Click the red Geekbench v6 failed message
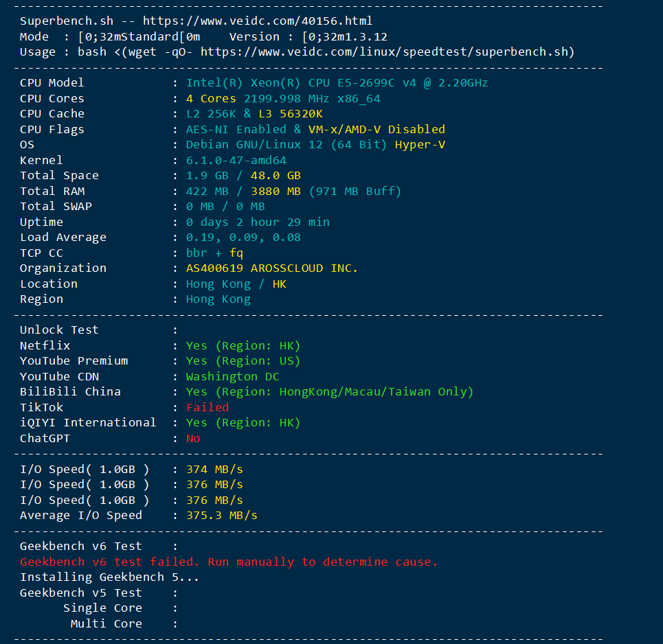Viewport: 663px width, 644px height. (229, 562)
